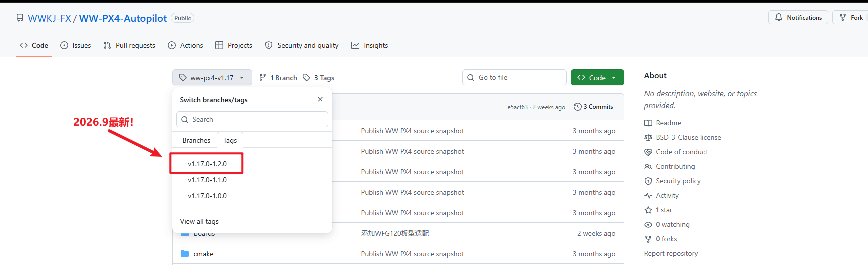The width and height of the screenshot is (868, 265).
Task: Expand the ww-px4-v1.17 branch dropdown
Action: [x=212, y=78]
